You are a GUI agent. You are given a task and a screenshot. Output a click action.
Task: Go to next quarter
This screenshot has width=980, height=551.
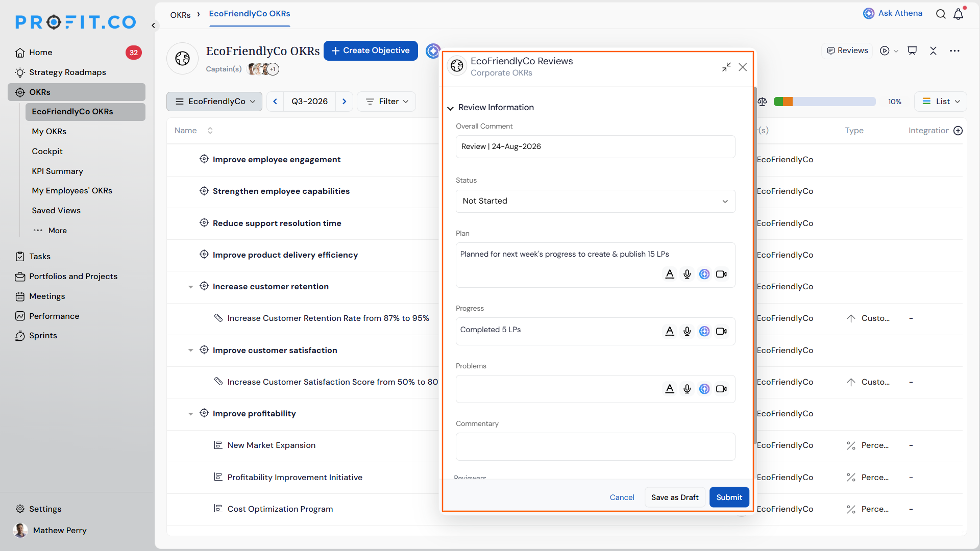pos(345,102)
